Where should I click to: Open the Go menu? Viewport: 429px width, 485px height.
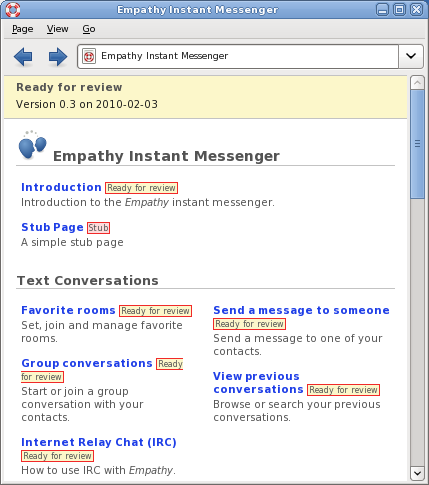[89, 29]
